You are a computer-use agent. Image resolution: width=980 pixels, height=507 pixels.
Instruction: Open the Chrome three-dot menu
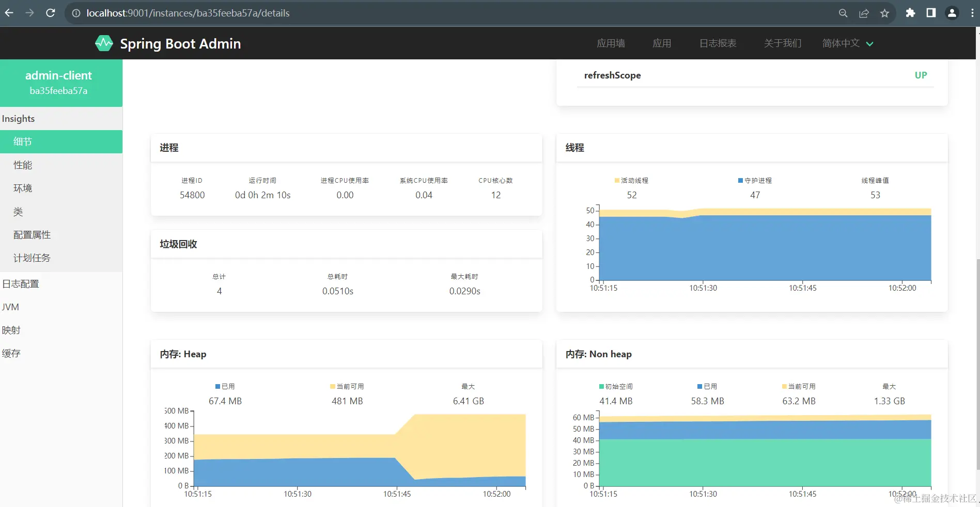pyautogui.click(x=972, y=13)
